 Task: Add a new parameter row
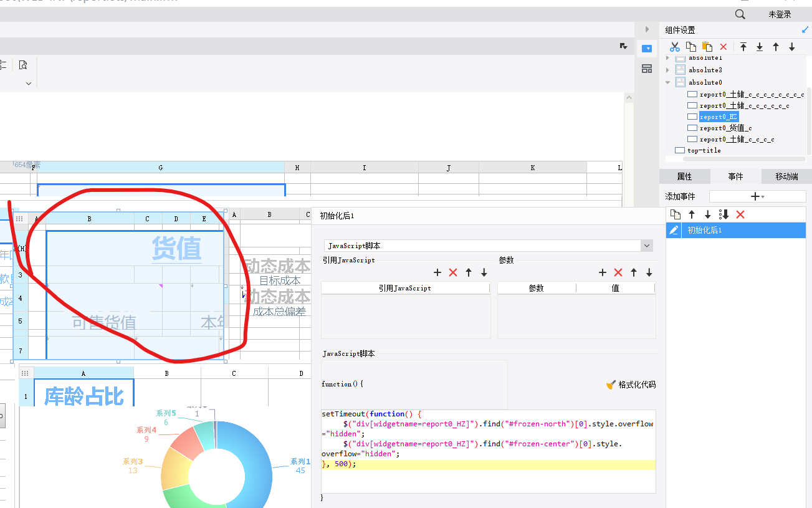[603, 272]
